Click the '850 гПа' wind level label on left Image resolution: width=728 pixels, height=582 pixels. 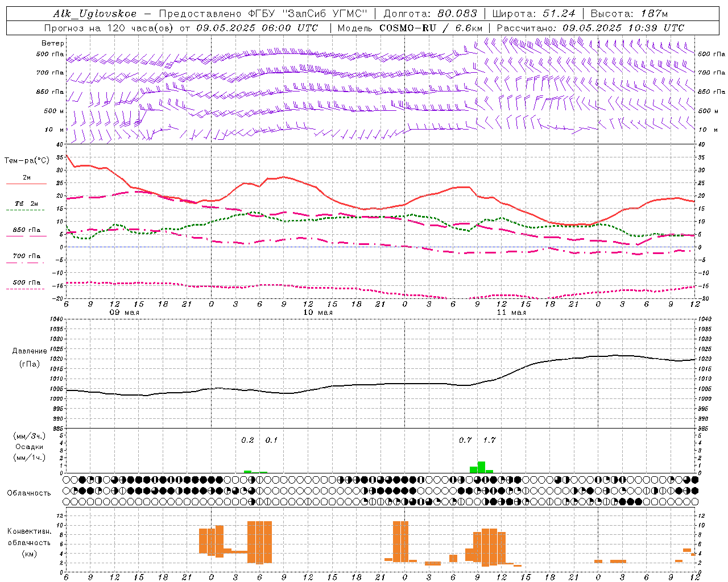tap(50, 92)
